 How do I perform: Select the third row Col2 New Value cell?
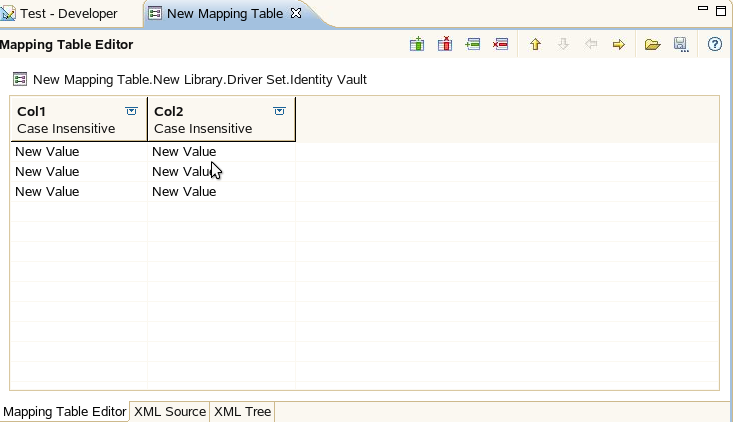click(x=221, y=192)
